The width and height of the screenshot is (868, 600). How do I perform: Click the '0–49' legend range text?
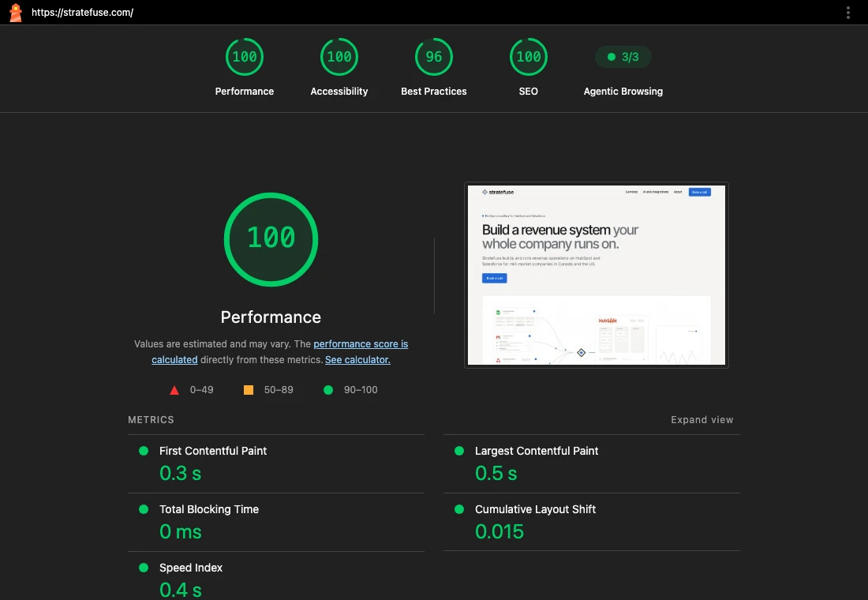click(x=201, y=390)
